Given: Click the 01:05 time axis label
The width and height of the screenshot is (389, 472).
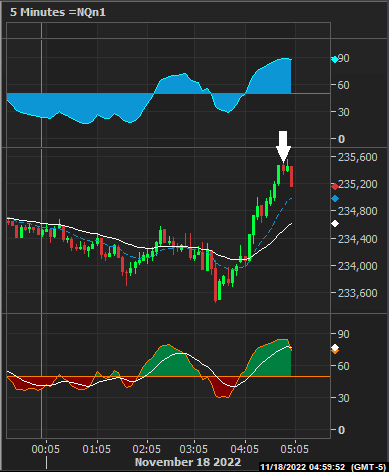Looking at the screenshot, I should point(96,449).
